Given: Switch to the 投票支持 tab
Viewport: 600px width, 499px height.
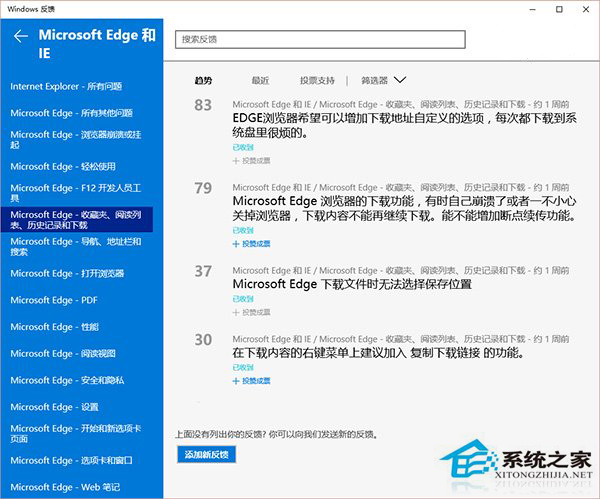Looking at the screenshot, I should point(317,80).
